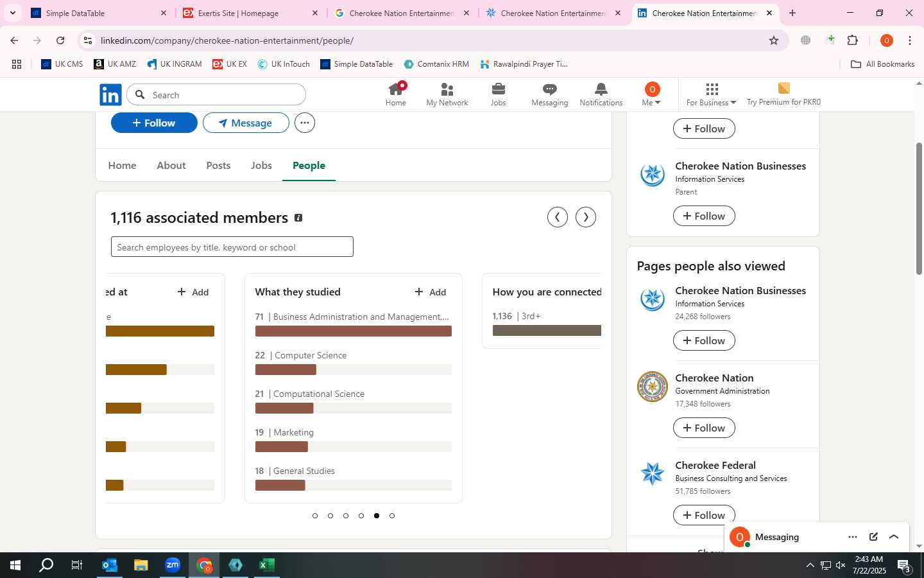
Task: Open Zoom from the taskbar
Action: click(x=173, y=565)
